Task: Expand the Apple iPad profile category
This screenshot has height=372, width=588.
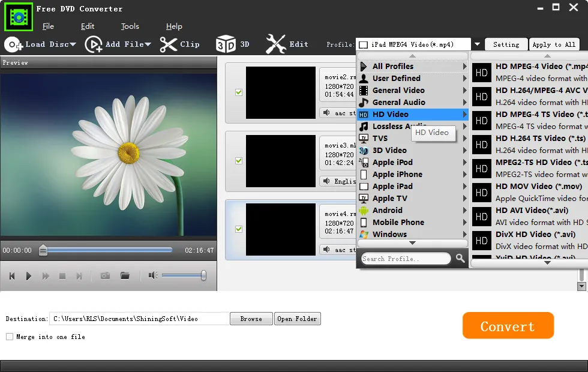Action: (392, 186)
